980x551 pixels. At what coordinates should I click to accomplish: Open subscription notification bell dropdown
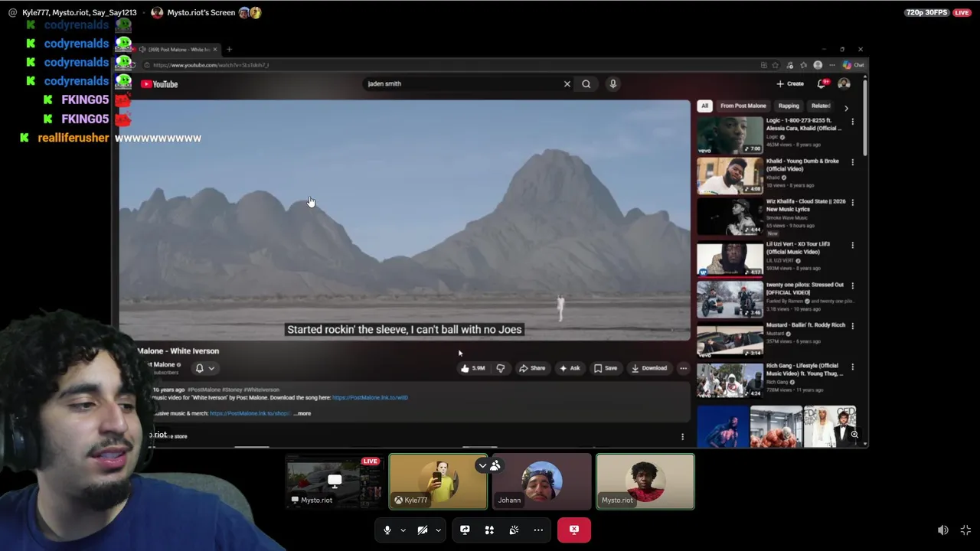[x=204, y=368]
